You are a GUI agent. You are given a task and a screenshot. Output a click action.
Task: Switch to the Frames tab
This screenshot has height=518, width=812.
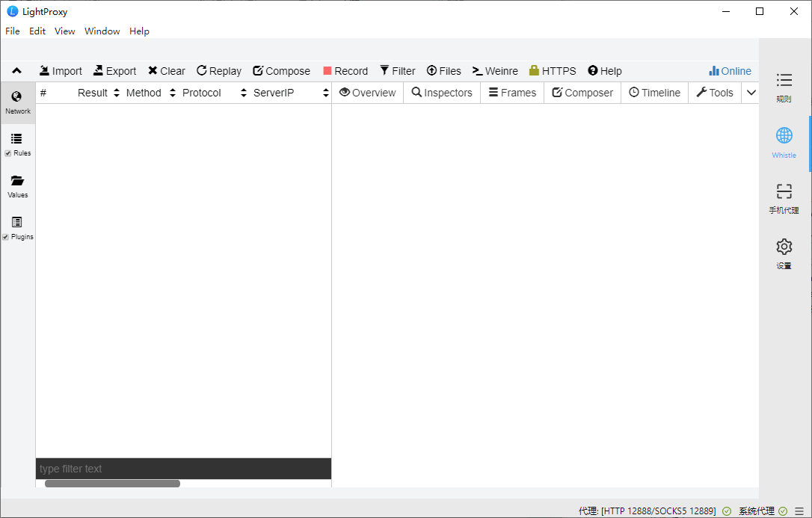pyautogui.click(x=513, y=93)
